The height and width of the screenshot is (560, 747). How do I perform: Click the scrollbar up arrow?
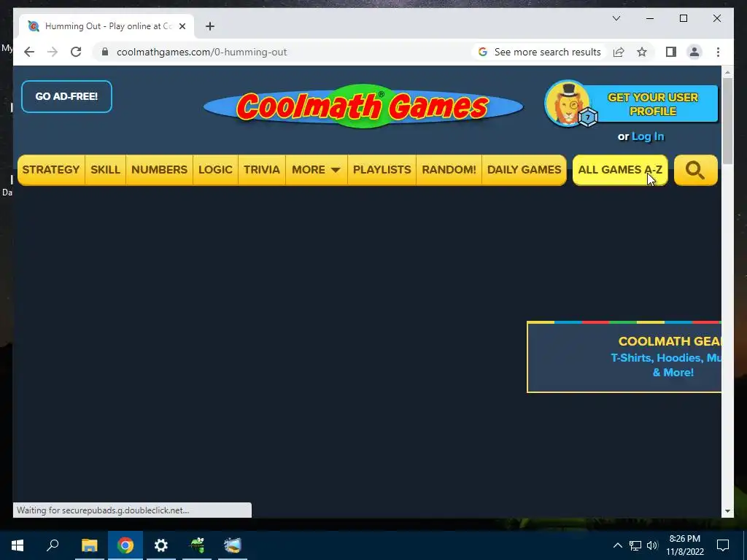coord(727,72)
